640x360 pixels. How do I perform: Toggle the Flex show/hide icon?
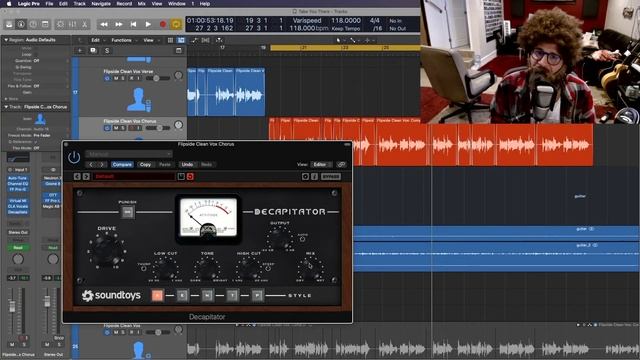(205, 40)
